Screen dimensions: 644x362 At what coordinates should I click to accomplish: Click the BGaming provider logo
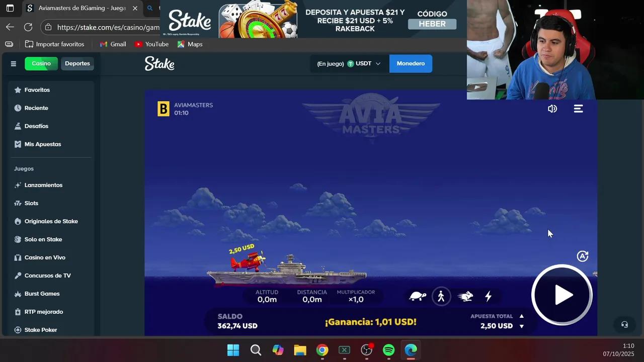point(164,109)
